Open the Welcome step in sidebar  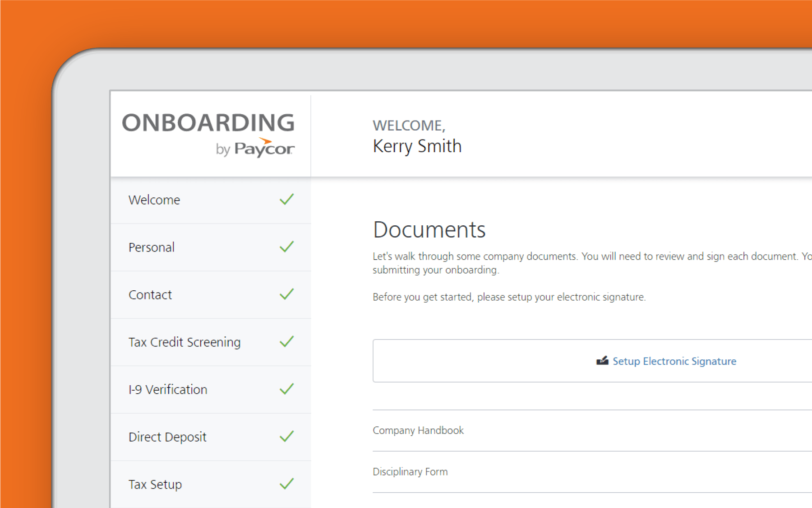pos(211,200)
